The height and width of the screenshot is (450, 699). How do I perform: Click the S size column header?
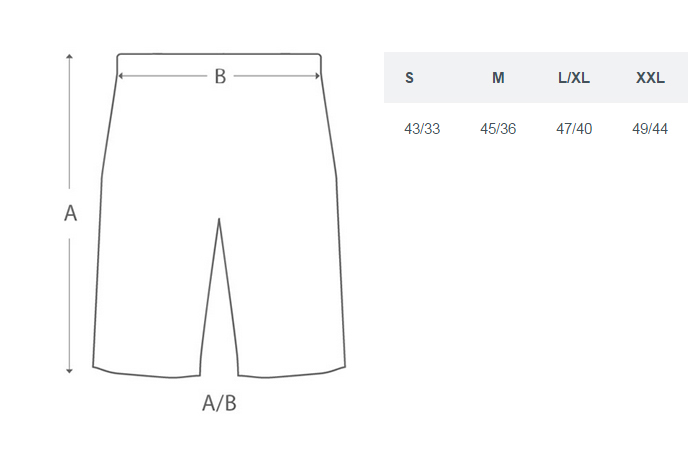pyautogui.click(x=409, y=78)
